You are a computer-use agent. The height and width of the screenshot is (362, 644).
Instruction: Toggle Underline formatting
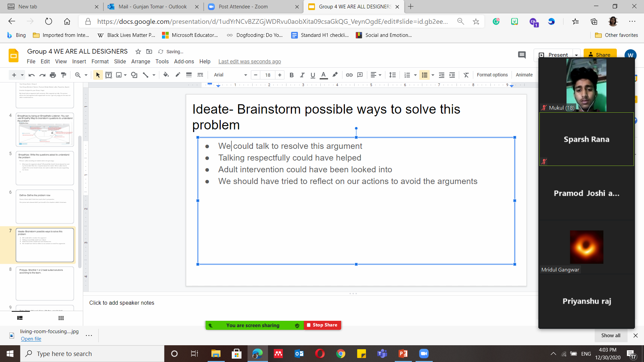click(x=313, y=75)
